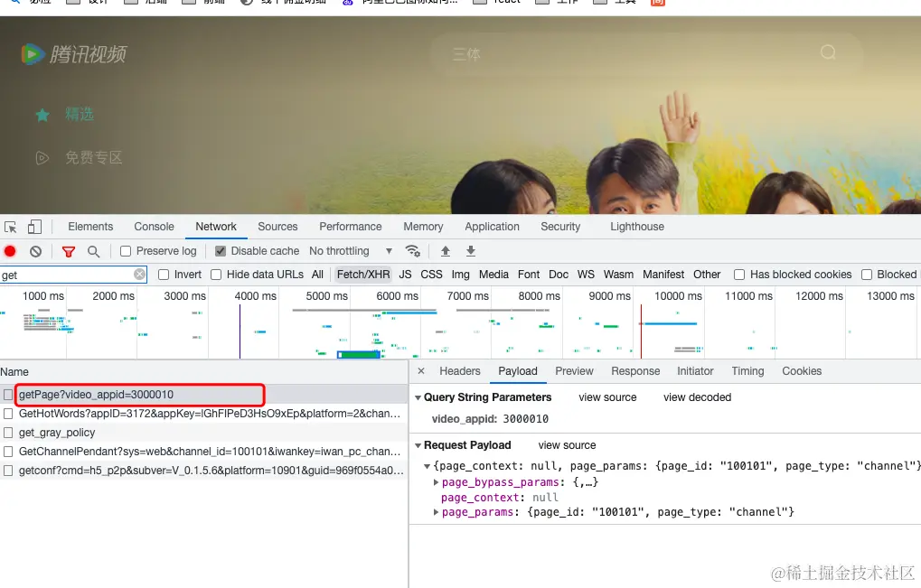
Task: Open the Console tab
Action: (154, 227)
